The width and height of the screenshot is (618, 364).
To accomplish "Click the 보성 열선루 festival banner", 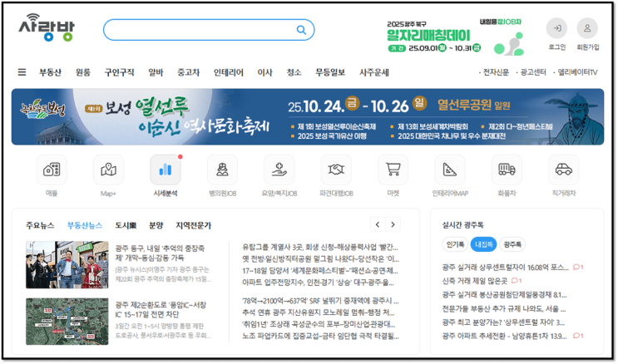I will point(308,116).
